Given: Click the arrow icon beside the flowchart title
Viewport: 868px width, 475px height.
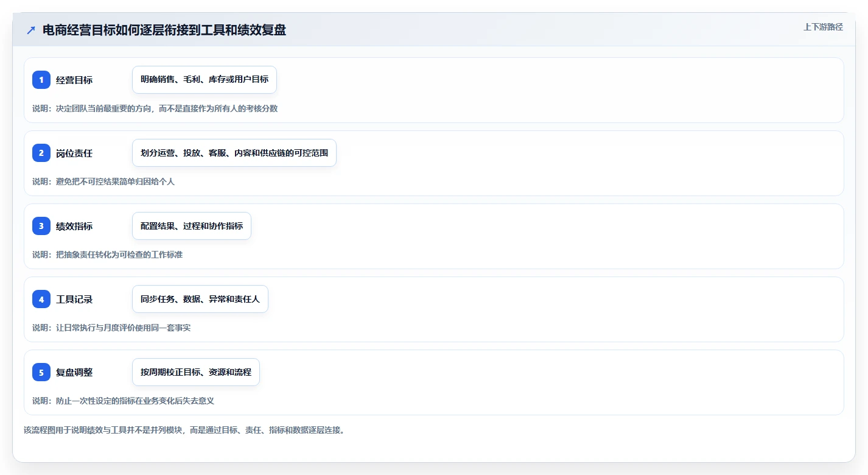Looking at the screenshot, I should coord(31,30).
